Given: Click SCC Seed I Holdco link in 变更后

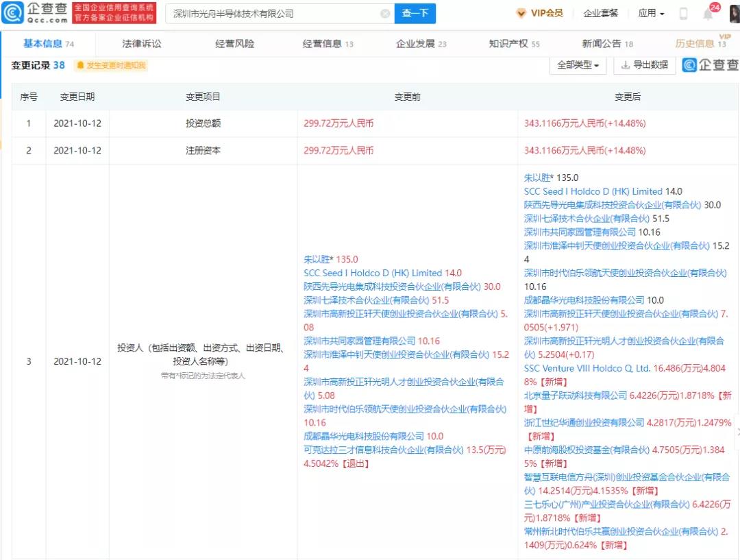Looking at the screenshot, I should click(x=593, y=191).
